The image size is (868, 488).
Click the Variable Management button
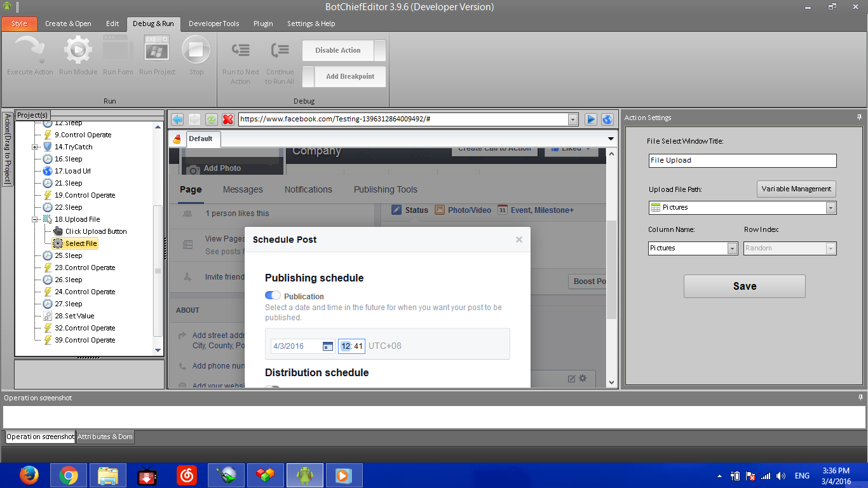coord(796,189)
